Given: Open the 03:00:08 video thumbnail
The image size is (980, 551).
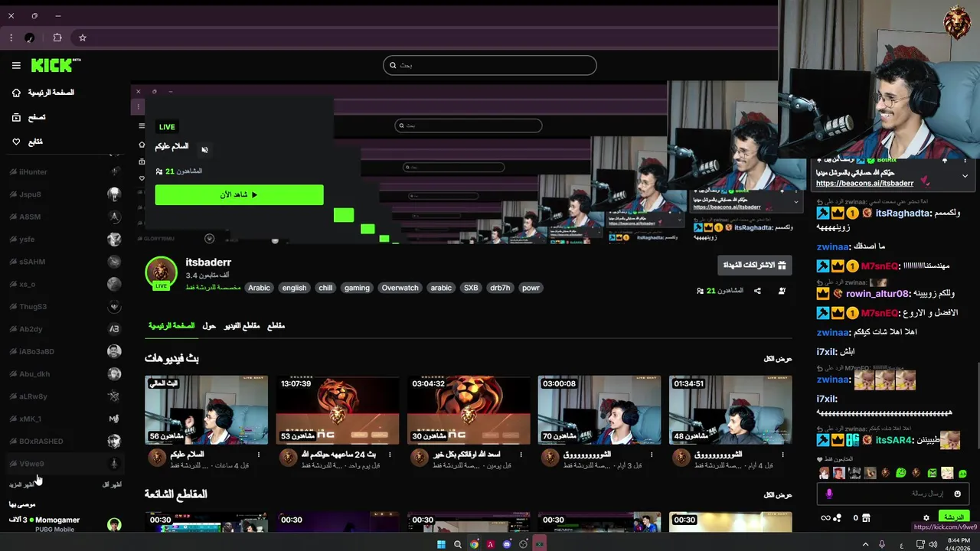Looking at the screenshot, I should (x=599, y=409).
